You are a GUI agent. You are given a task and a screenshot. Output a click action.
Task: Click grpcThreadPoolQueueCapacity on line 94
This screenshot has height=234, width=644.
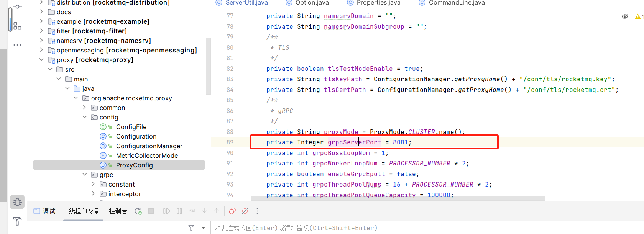coord(364,195)
